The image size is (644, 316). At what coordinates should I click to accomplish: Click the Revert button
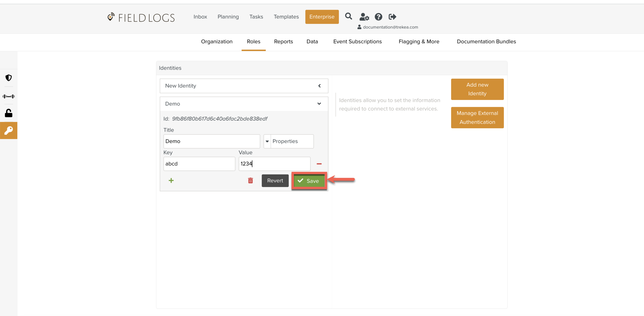275,181
